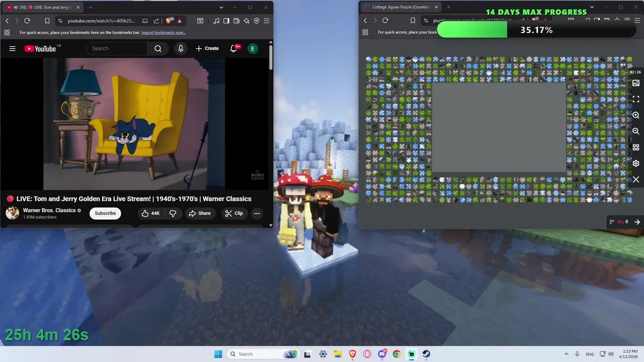Open Discord from the taskbar
644x362 pixels.
click(382, 354)
